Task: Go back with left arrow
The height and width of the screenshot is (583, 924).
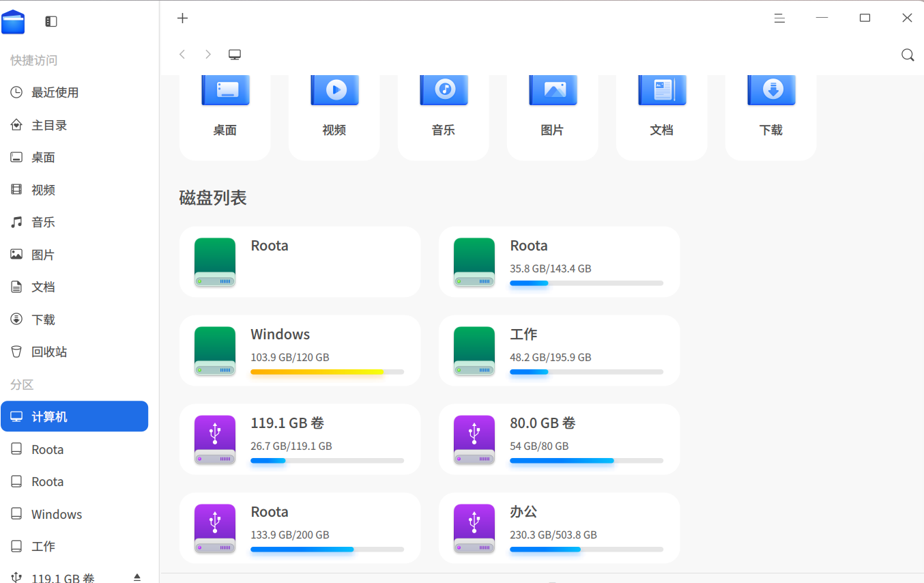Action: coord(182,54)
